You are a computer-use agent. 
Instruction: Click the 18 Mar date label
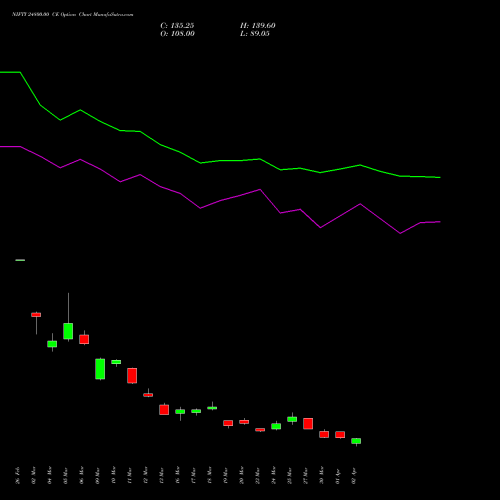pos(210,475)
